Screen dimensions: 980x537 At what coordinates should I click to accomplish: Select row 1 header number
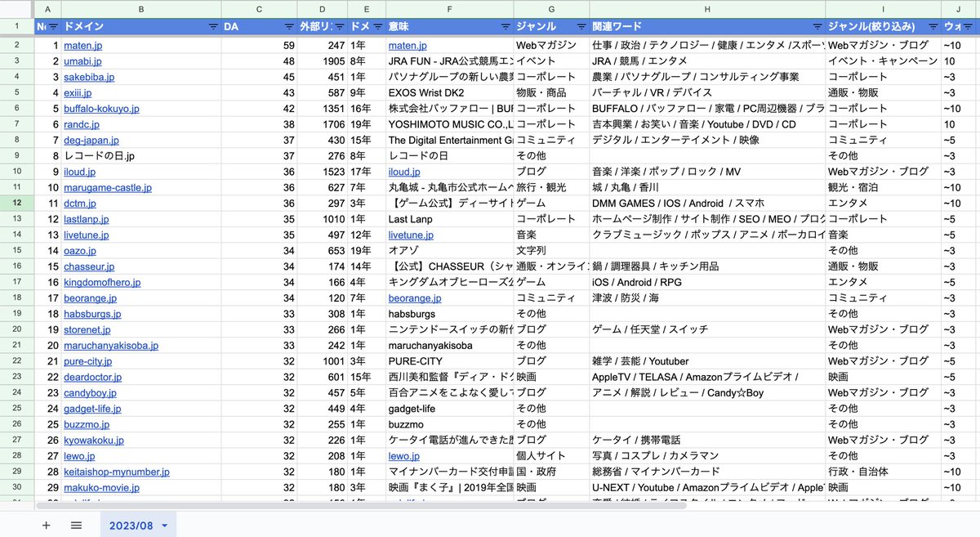17,26
